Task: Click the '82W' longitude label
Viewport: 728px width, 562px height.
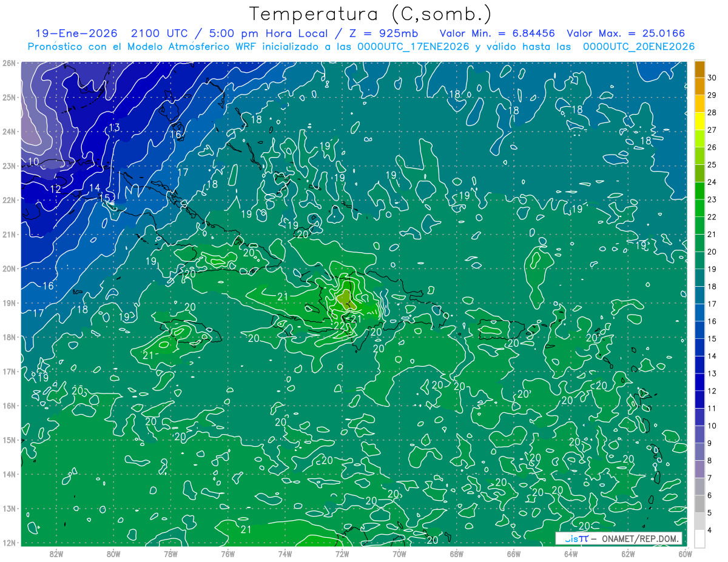Action: pos(56,554)
